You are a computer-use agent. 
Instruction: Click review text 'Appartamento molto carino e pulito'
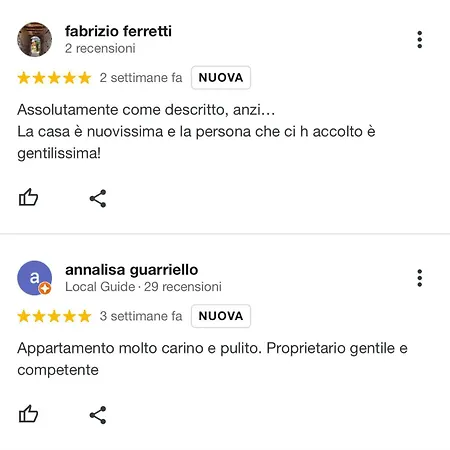tap(139, 349)
